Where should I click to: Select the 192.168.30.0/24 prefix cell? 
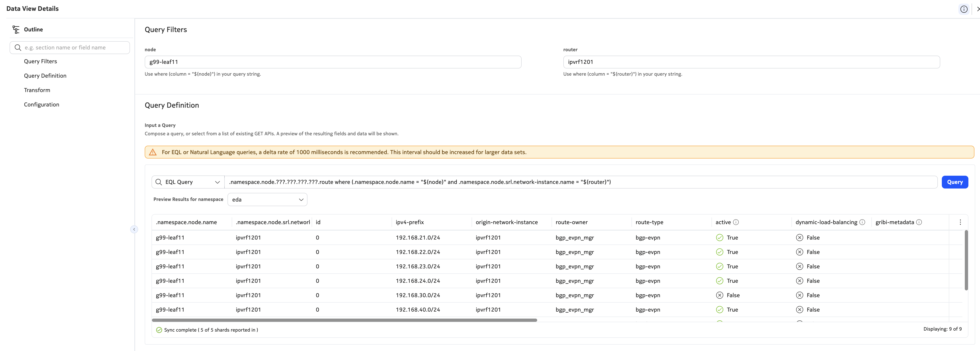417,295
